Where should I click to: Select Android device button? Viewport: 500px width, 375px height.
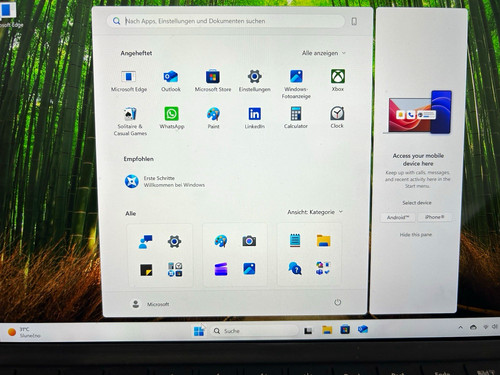(398, 217)
